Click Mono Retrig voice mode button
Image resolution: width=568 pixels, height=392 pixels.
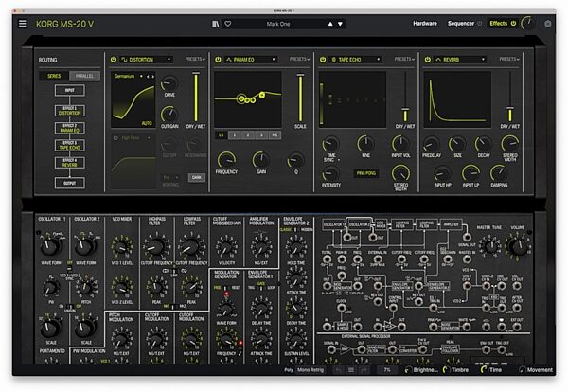(x=311, y=370)
